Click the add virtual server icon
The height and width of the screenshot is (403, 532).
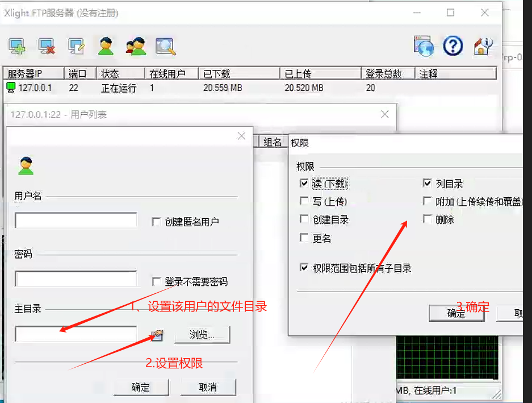[x=18, y=47]
